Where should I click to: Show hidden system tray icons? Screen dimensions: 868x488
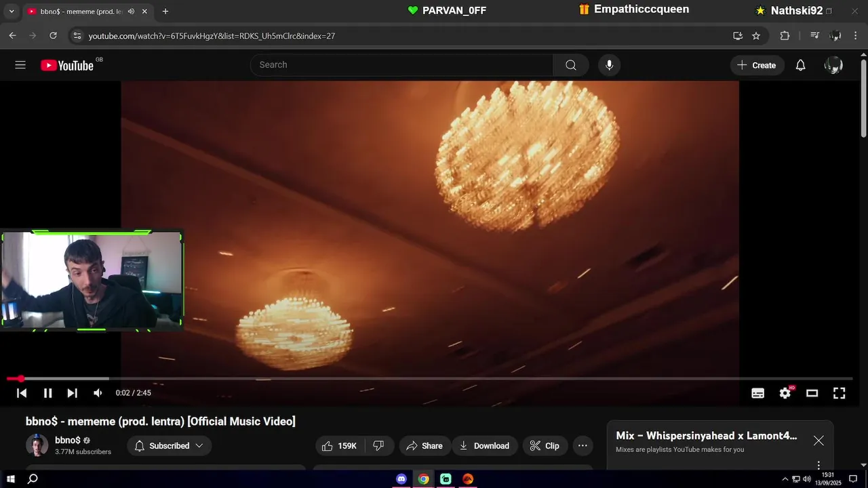[785, 479]
